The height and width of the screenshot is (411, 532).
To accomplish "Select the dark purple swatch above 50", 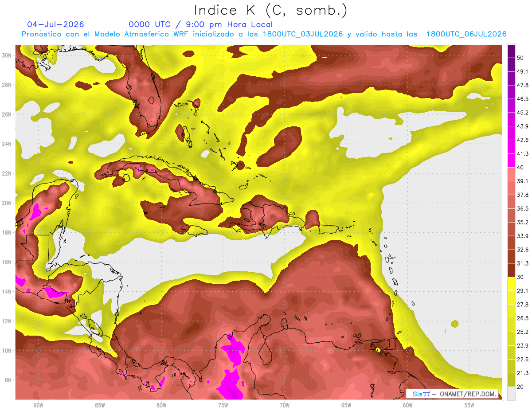I will (x=511, y=51).
